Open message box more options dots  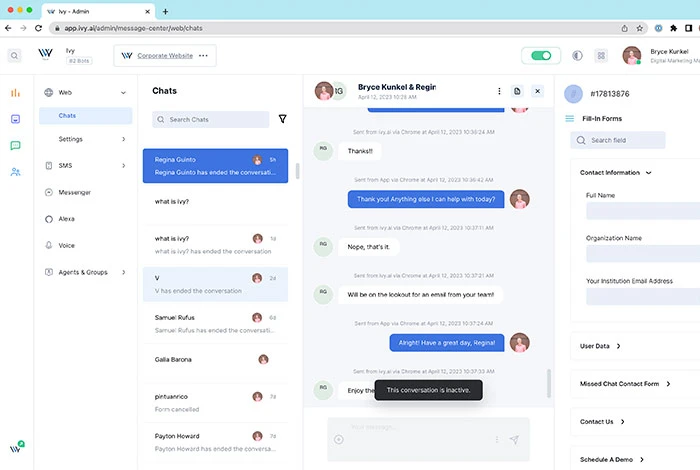coord(497,440)
